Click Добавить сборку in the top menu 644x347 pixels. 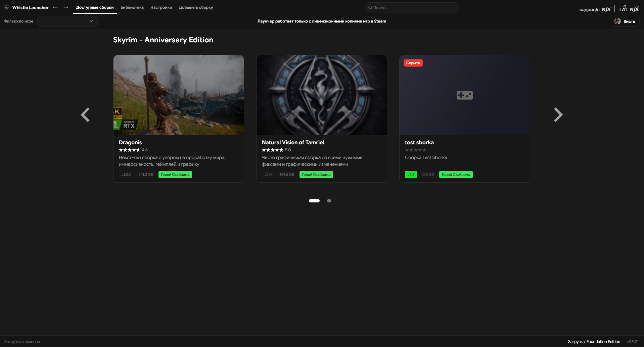coord(196,7)
